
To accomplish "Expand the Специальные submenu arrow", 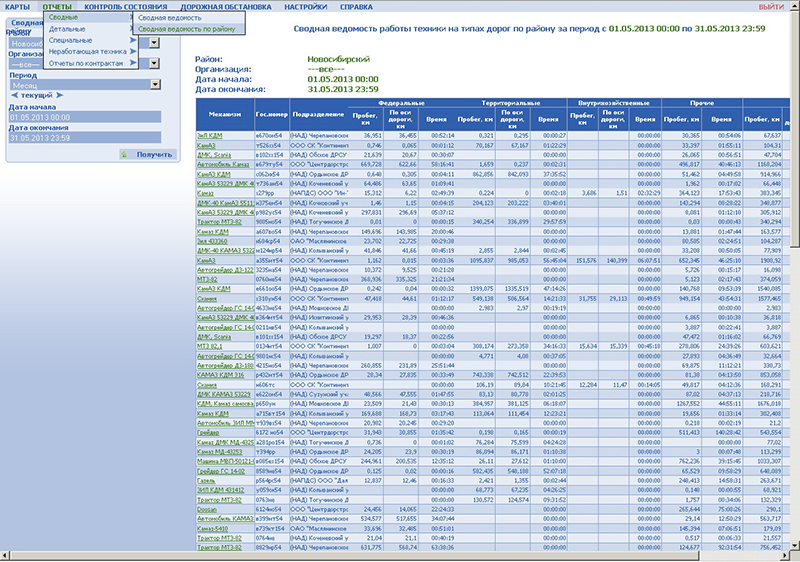I will coord(133,40).
